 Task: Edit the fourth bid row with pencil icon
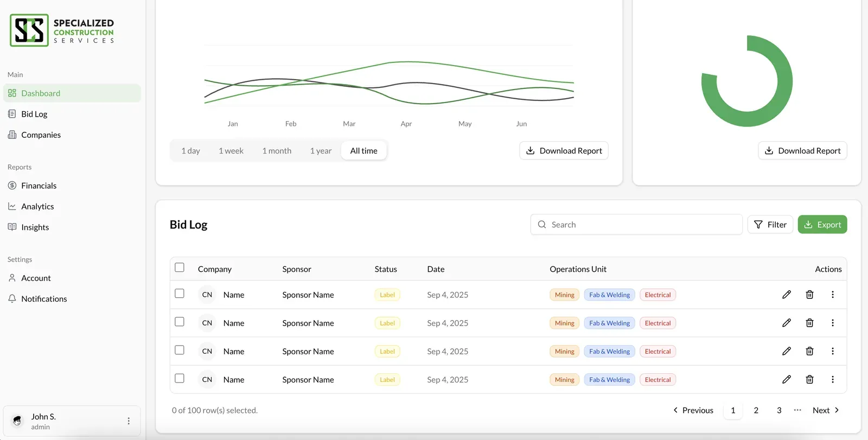tap(787, 379)
